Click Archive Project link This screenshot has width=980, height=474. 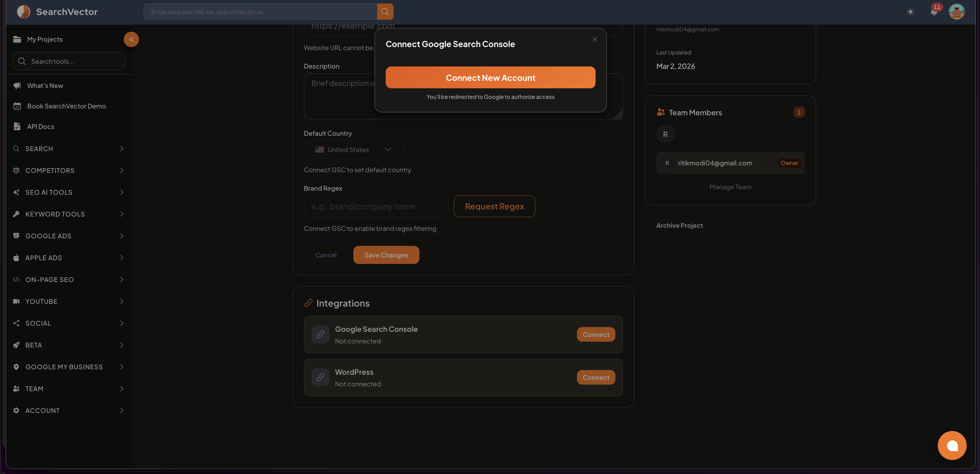point(679,225)
